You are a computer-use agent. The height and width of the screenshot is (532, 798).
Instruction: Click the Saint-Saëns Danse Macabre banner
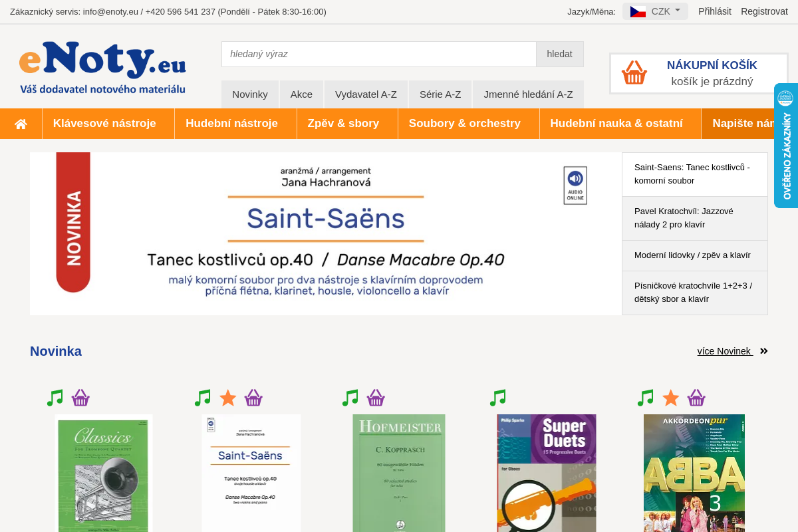pos(325,233)
